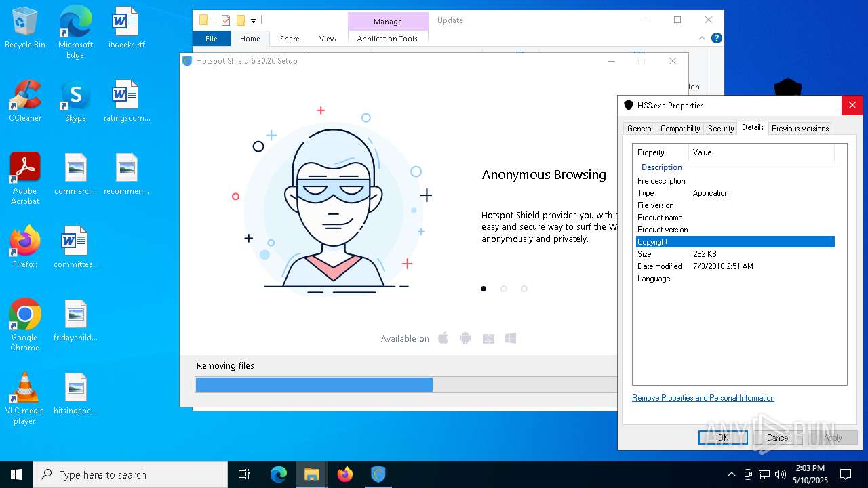Select the Details tab
868x488 pixels.
coord(753,127)
